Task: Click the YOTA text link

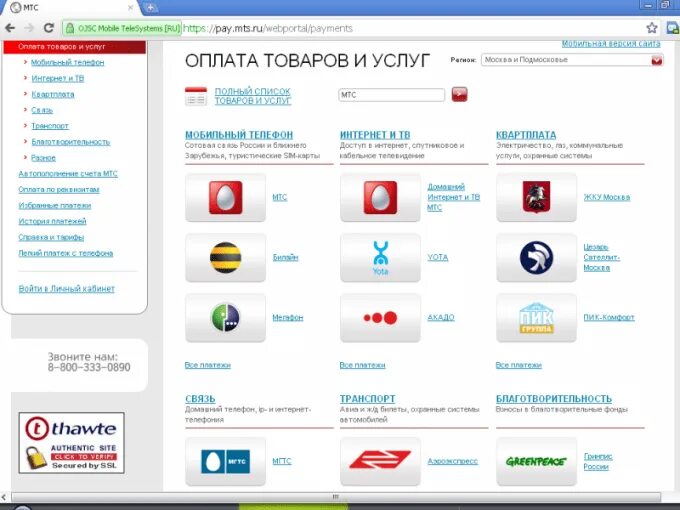Action: pos(438,258)
